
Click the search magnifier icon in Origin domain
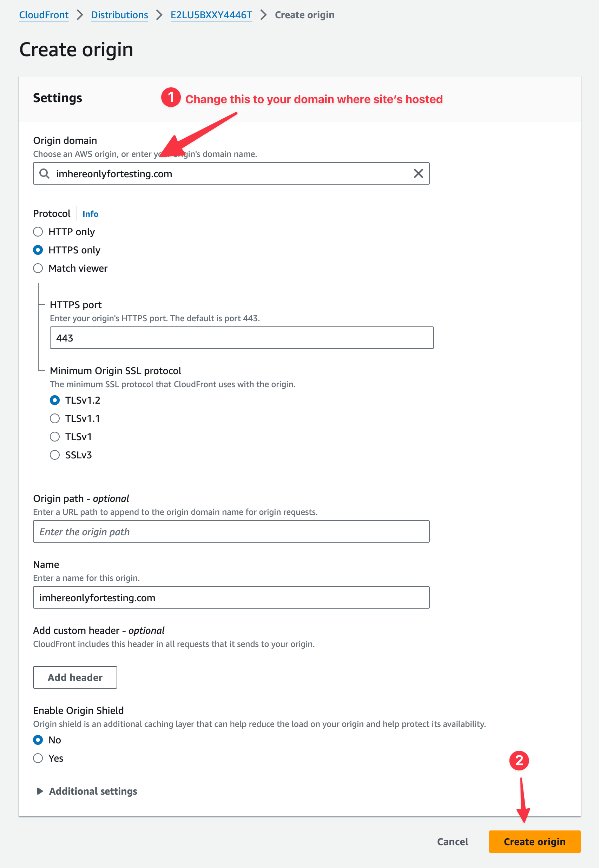point(44,174)
